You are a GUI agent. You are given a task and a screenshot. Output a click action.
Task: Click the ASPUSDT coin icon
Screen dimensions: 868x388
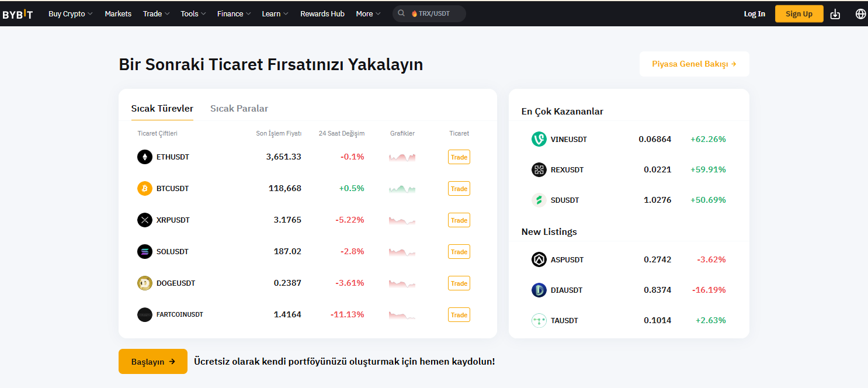pos(539,259)
